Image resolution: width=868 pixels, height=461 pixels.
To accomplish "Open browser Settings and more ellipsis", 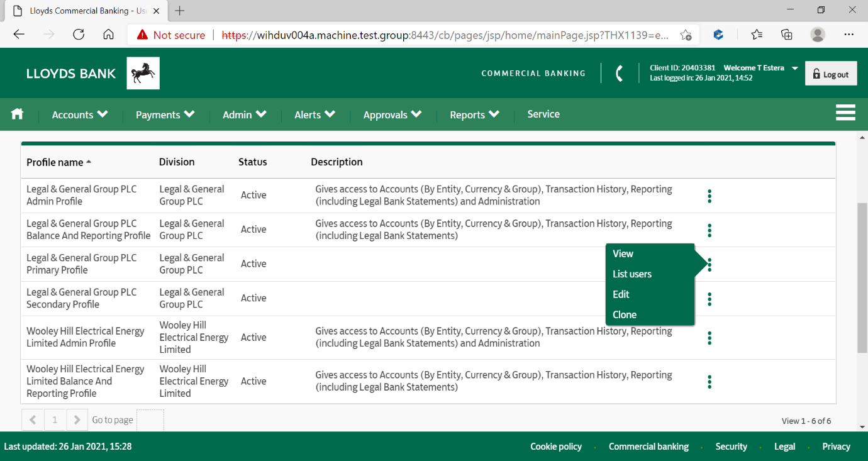I will click(x=849, y=35).
